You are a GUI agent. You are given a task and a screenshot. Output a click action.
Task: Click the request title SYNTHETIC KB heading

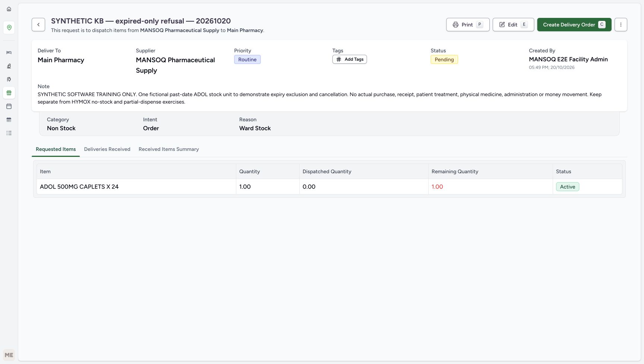pyautogui.click(x=141, y=21)
